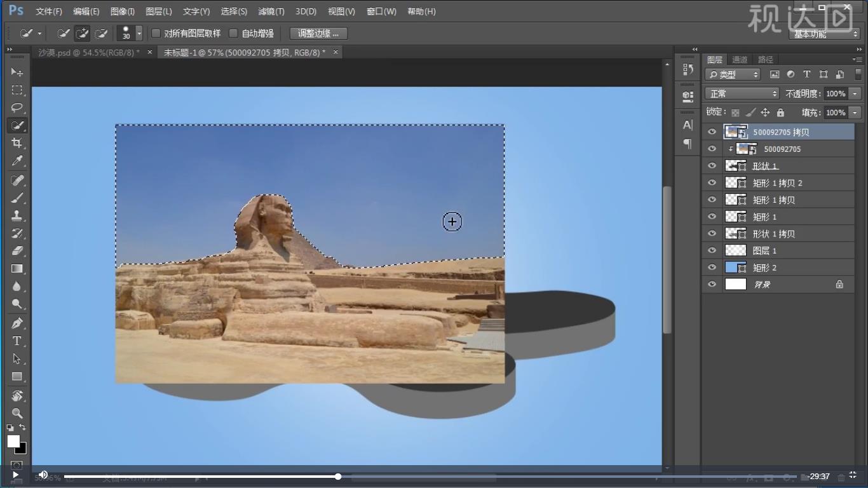Open the 基本功能 workspace dropdown
The image size is (868, 488).
[x=825, y=34]
